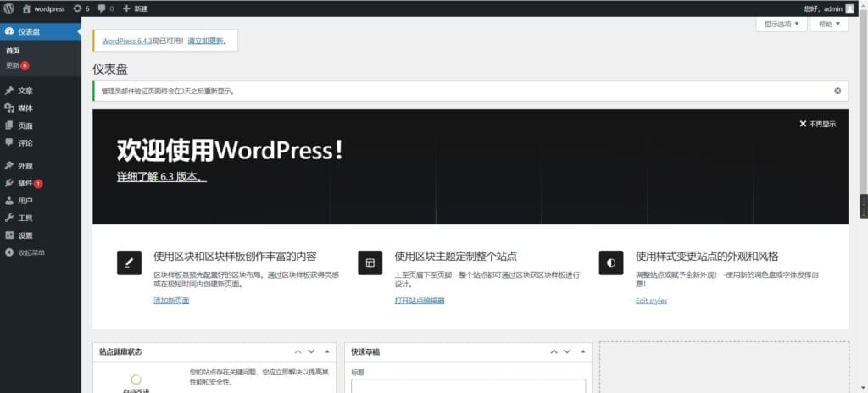
Task: Click the 欢迎使用WordPress! heading
Action: pyautogui.click(x=230, y=151)
